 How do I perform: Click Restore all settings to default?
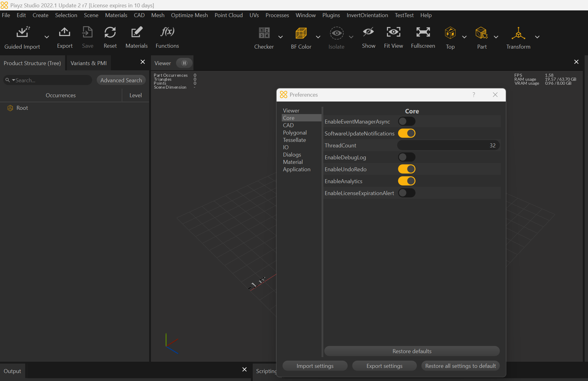(460, 366)
